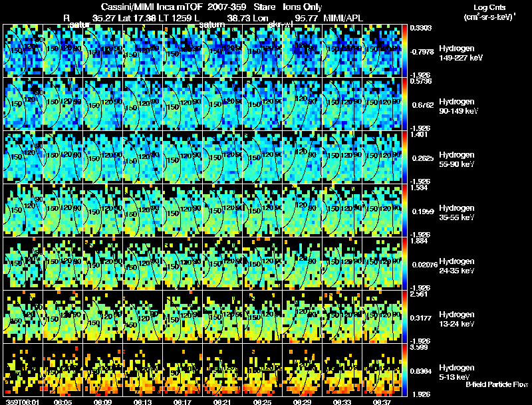Click the '38.73' L value in the header
Image resolution: width=532 pixels, height=405 pixels.
point(238,18)
